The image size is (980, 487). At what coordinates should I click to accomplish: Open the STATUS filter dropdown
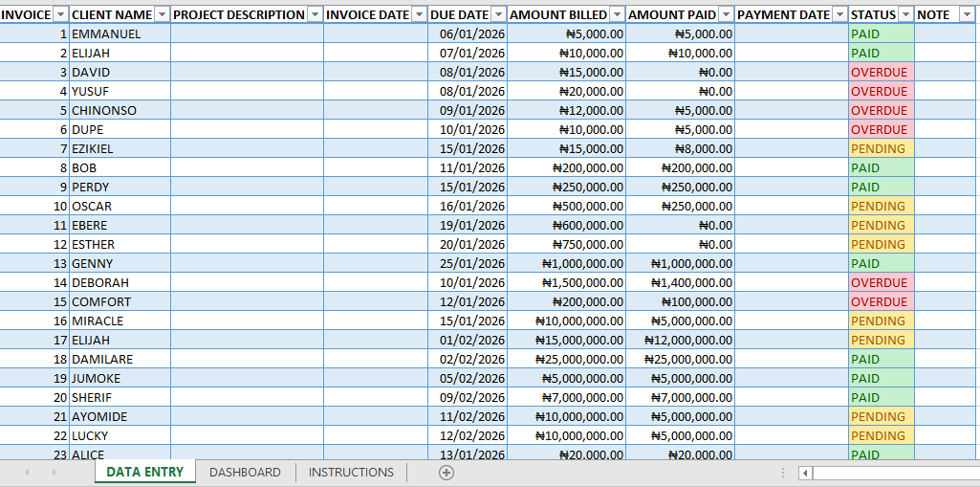[x=905, y=14]
